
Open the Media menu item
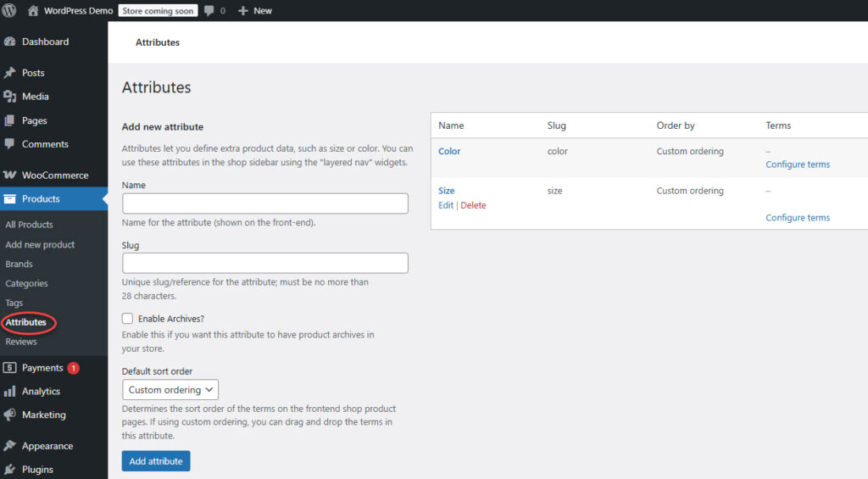click(x=36, y=97)
